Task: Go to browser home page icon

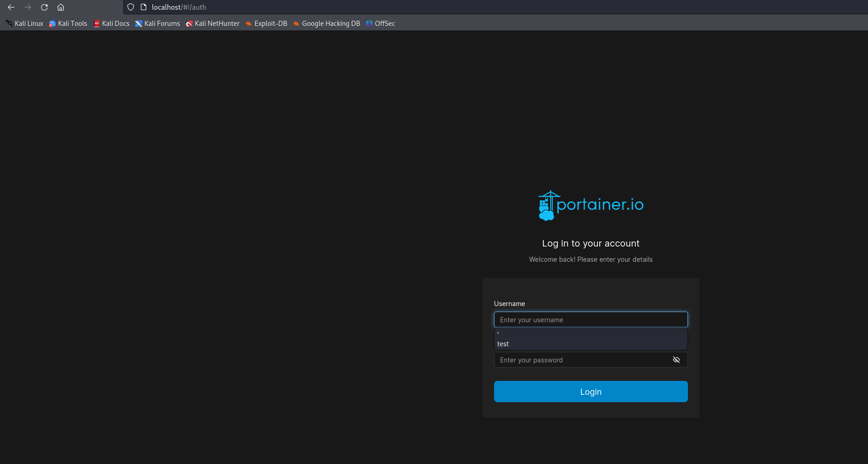Action: [x=60, y=7]
